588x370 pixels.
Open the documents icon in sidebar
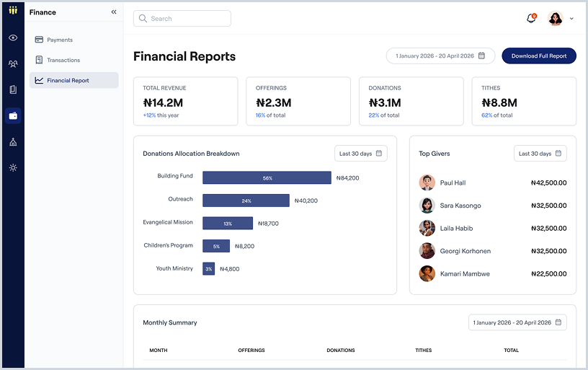(x=13, y=89)
